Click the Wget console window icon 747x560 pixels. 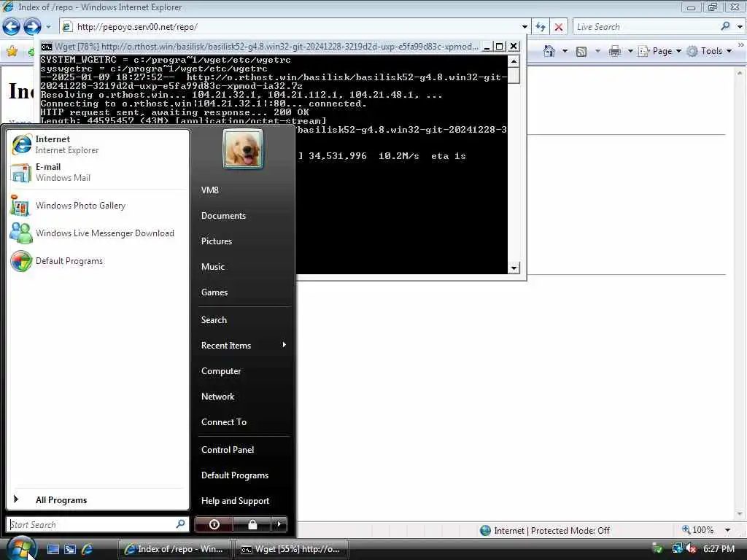click(46, 46)
